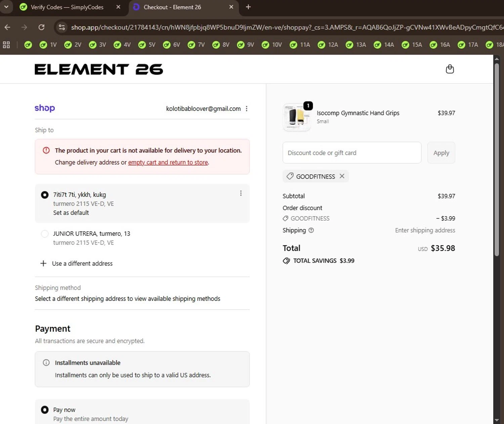Click the Total Savings tag icon

click(x=286, y=261)
